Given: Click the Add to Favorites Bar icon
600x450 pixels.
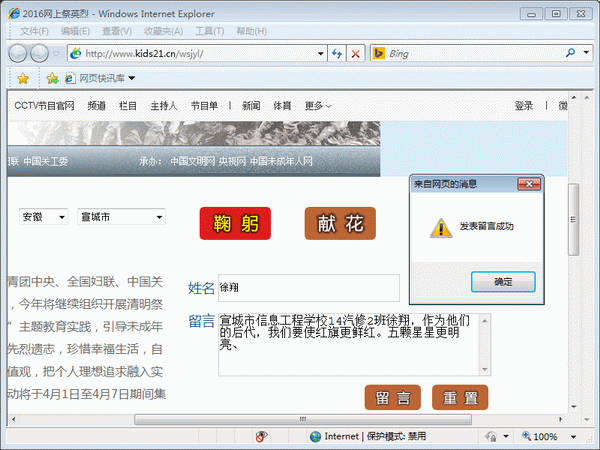Looking at the screenshot, I should 52,78.
